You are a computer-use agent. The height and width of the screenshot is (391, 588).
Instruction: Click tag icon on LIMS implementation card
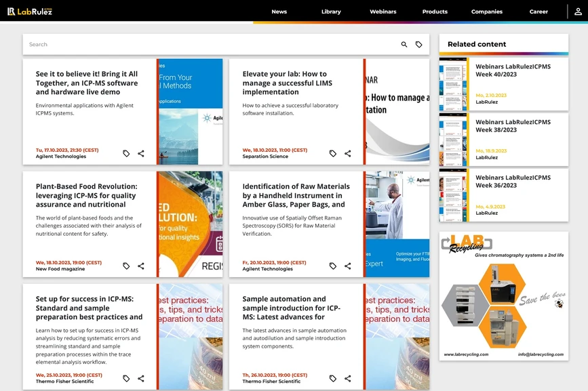(333, 154)
